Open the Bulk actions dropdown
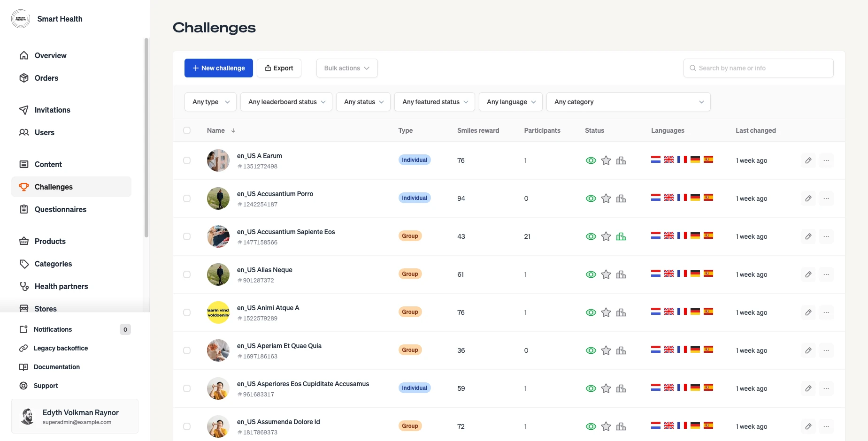The width and height of the screenshot is (868, 441). (347, 68)
